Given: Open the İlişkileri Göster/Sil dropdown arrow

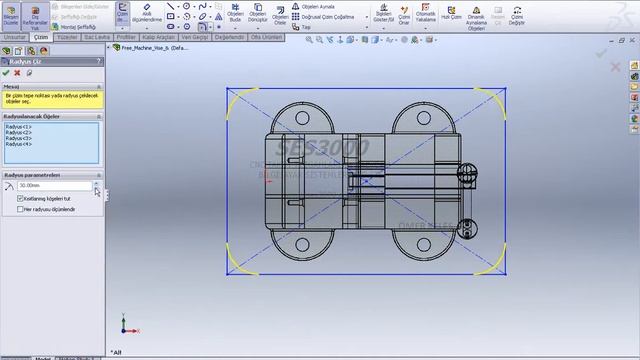Looking at the screenshot, I should (384, 29).
